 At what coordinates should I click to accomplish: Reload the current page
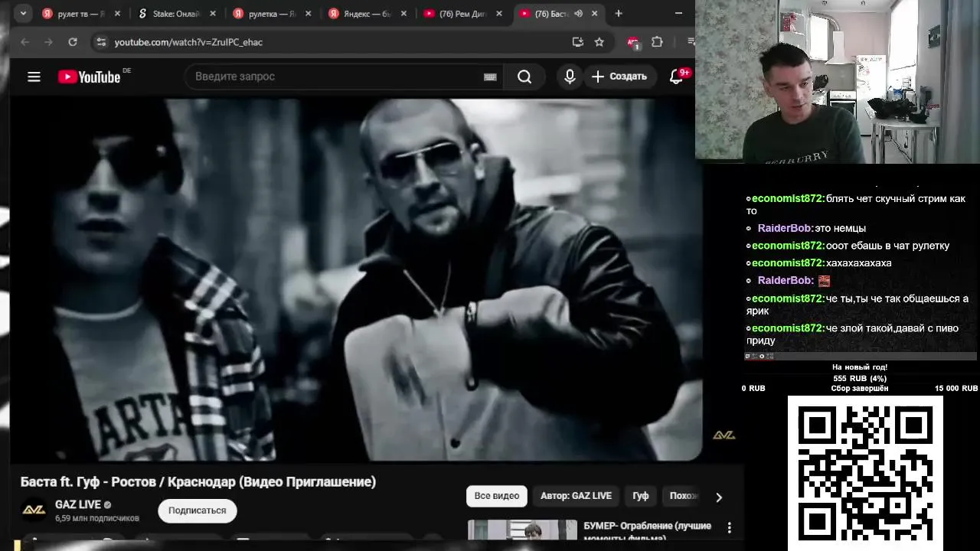pyautogui.click(x=73, y=42)
